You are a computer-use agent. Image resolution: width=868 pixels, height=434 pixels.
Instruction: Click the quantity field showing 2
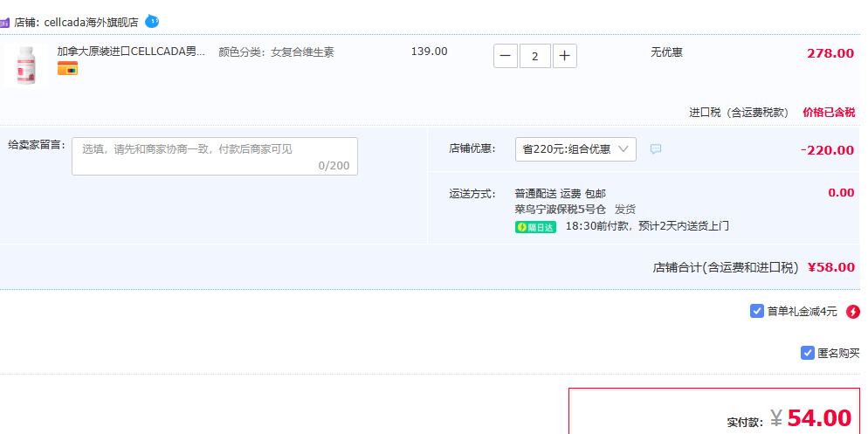[534, 56]
